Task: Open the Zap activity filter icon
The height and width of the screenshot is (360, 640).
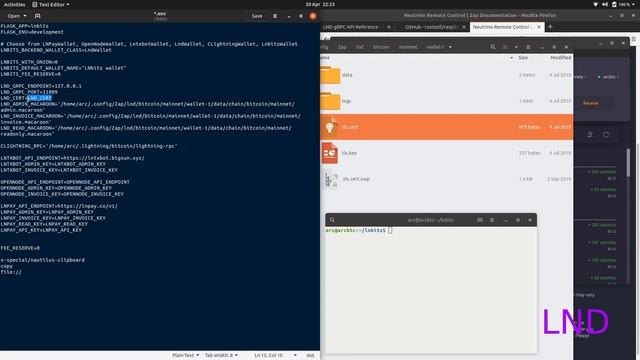Action: [590, 135]
